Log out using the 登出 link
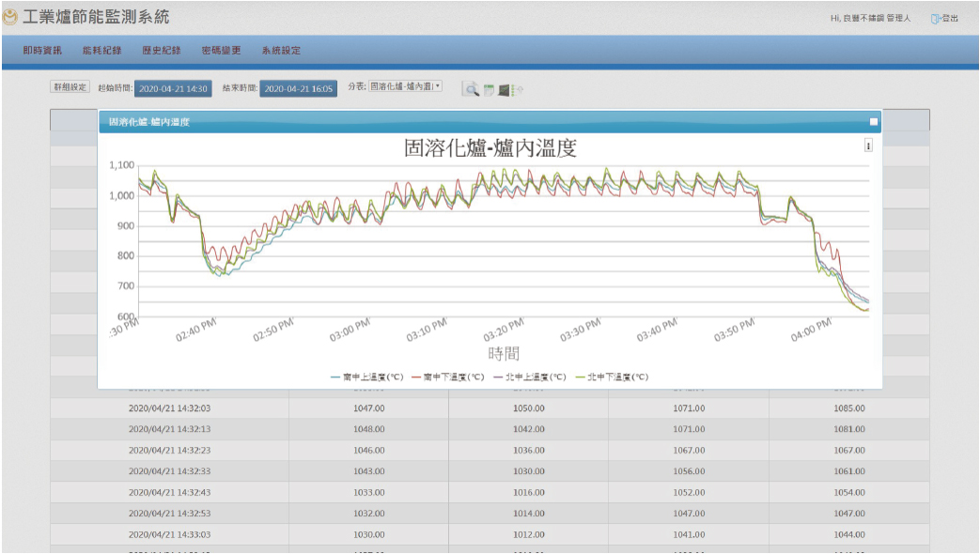Screen dimensions: 980x554 [944, 19]
